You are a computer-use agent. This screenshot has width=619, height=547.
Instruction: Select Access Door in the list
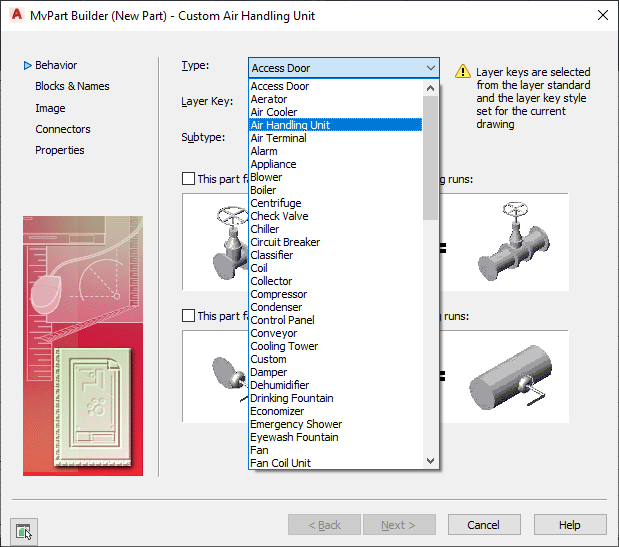pos(336,86)
